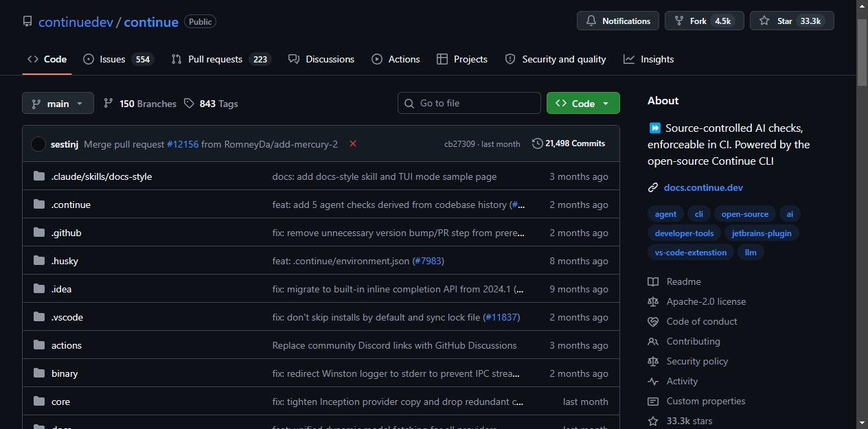Open the Apache-2.0 license link
The height and width of the screenshot is (429, 868).
point(697,301)
